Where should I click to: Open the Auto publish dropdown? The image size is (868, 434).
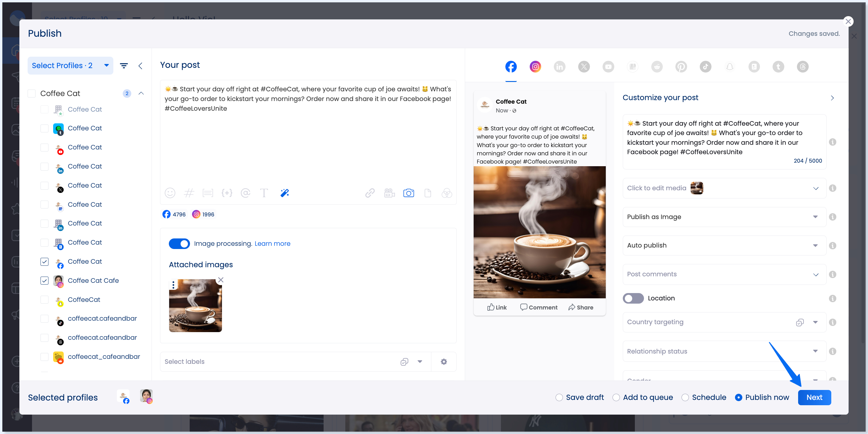pos(724,246)
